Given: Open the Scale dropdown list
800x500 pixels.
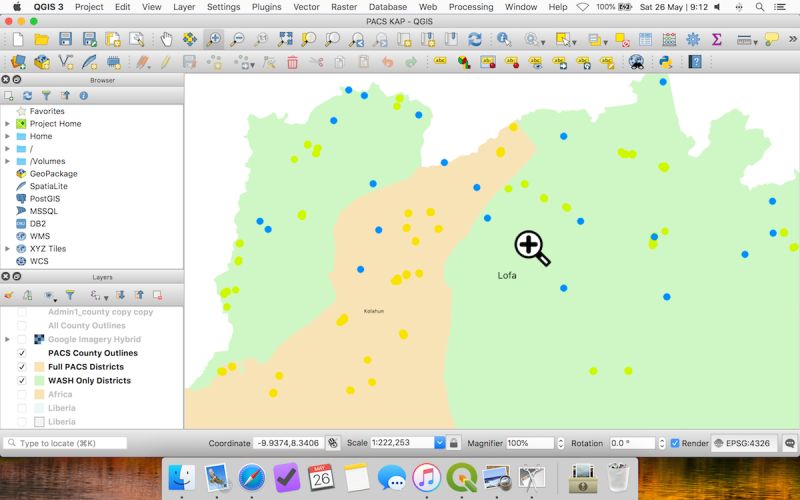Looking at the screenshot, I should 439,443.
